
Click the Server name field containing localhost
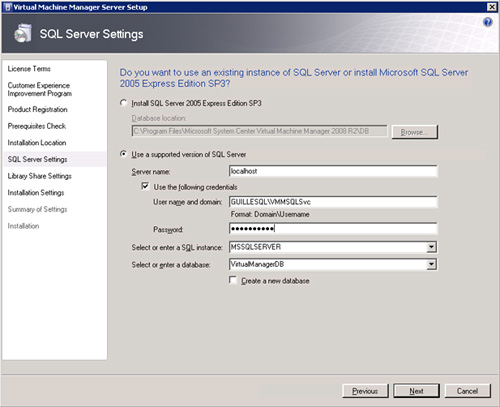coord(333,171)
